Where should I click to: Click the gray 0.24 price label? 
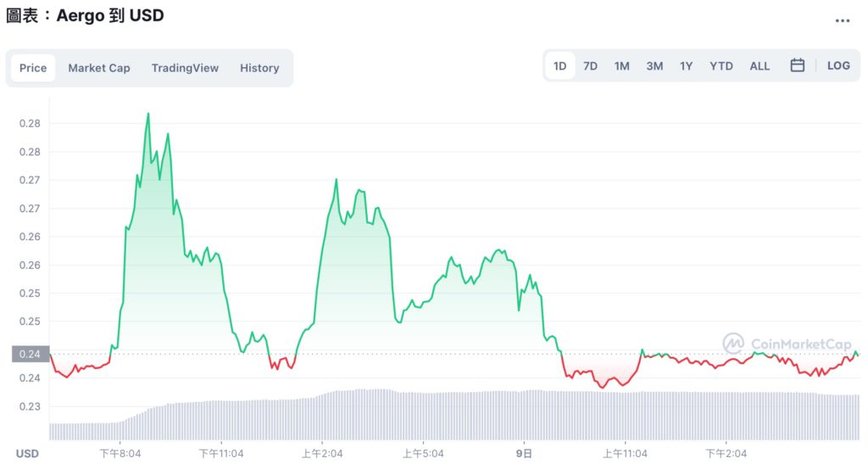tap(30, 355)
